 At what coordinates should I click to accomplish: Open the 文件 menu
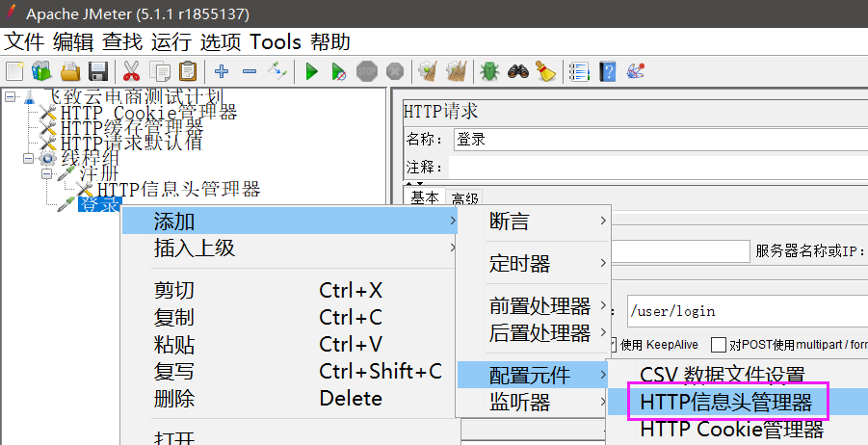24,42
